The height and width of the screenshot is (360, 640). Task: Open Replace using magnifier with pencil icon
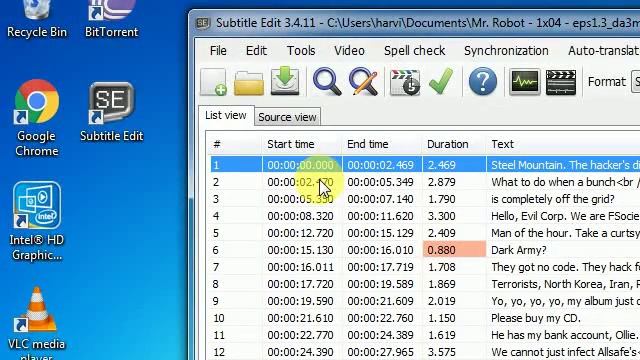363,82
